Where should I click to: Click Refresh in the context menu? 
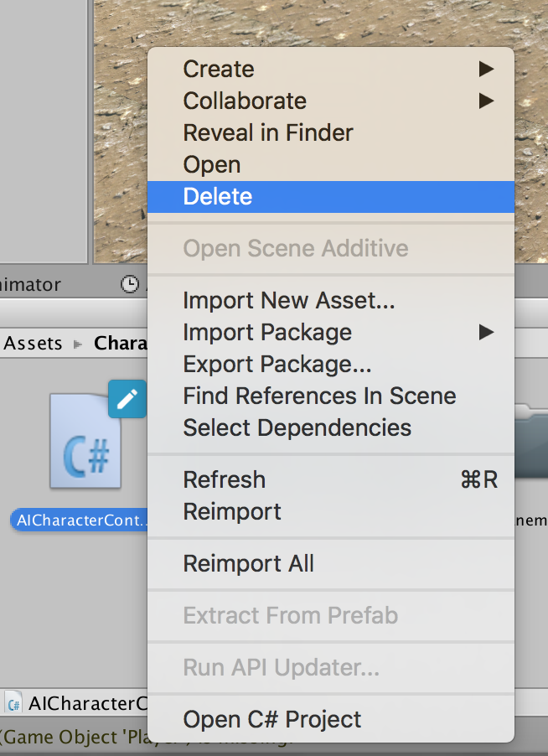[225, 479]
